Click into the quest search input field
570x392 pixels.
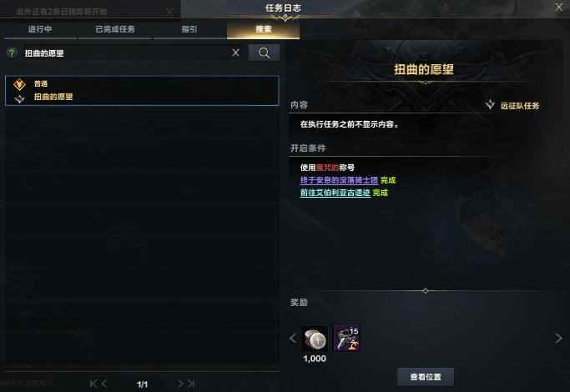pyautogui.click(x=125, y=53)
